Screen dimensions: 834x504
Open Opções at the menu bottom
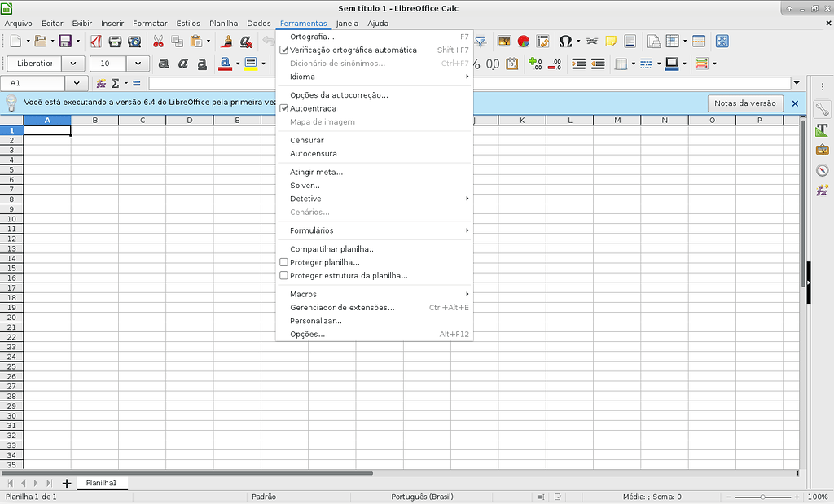point(375,334)
